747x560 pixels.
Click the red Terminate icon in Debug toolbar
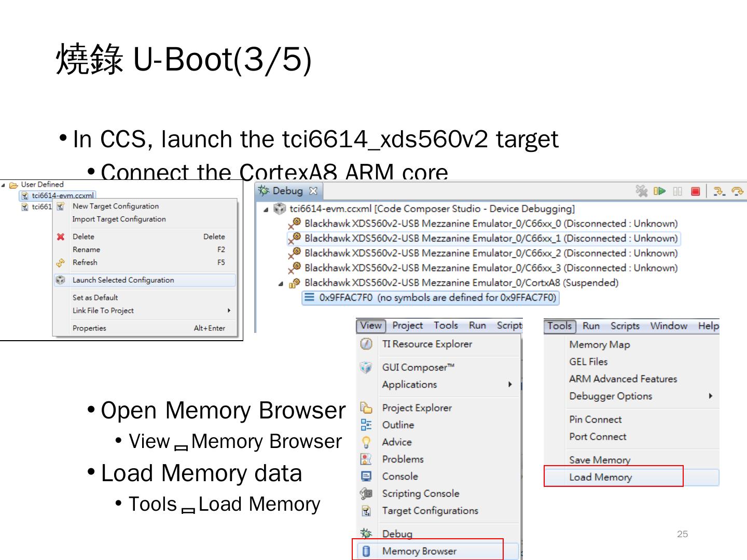[696, 191]
